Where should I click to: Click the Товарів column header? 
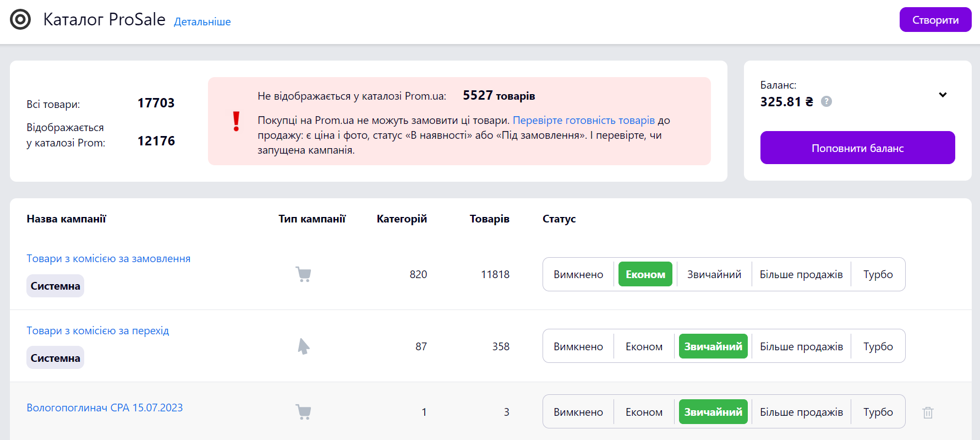pyautogui.click(x=489, y=219)
